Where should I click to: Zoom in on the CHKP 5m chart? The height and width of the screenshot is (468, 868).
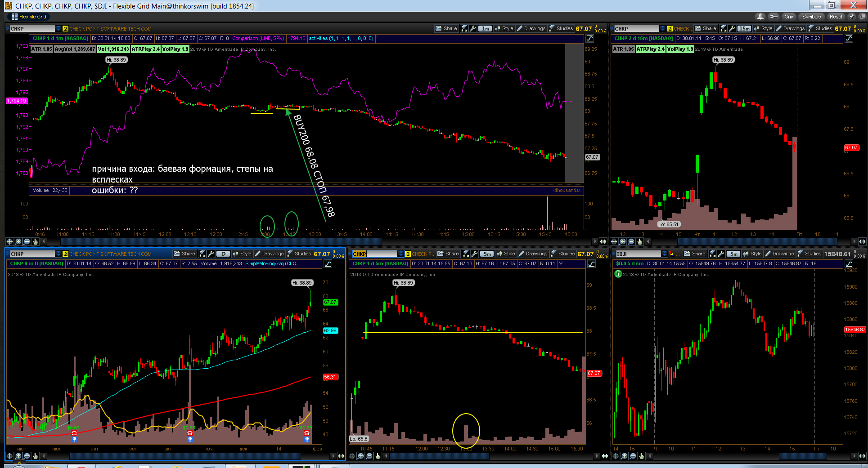[361, 456]
